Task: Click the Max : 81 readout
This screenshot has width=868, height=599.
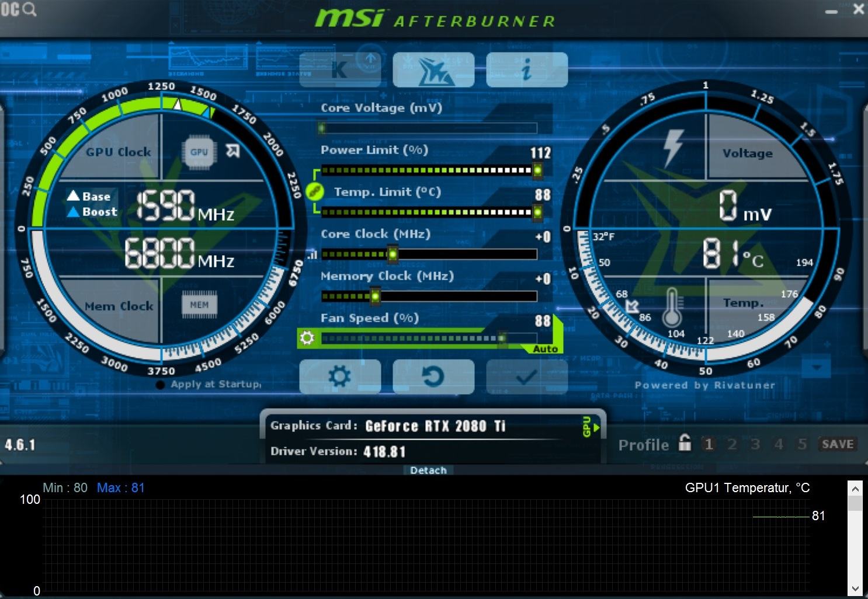Action: pyautogui.click(x=121, y=488)
